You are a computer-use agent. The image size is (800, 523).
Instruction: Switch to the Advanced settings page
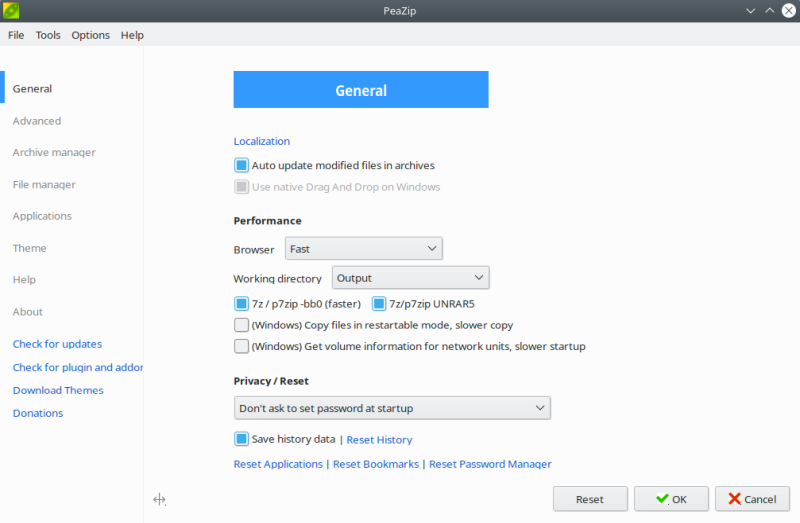(x=37, y=121)
